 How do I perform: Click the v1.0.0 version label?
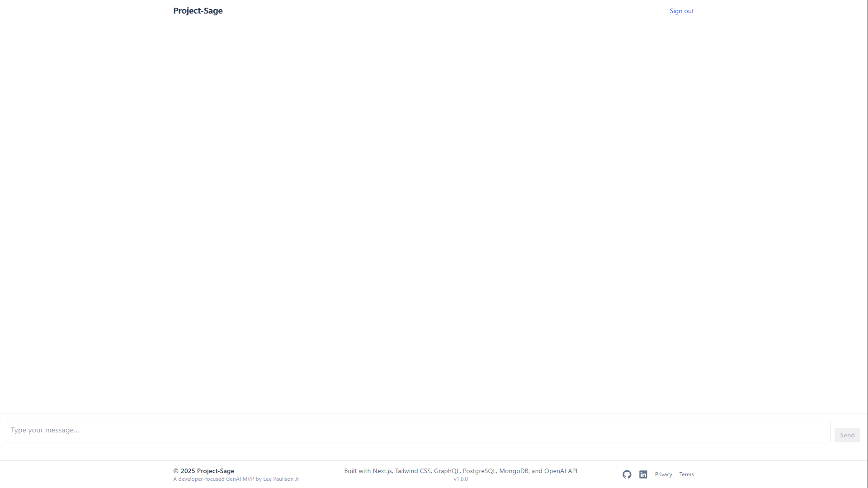tap(461, 479)
